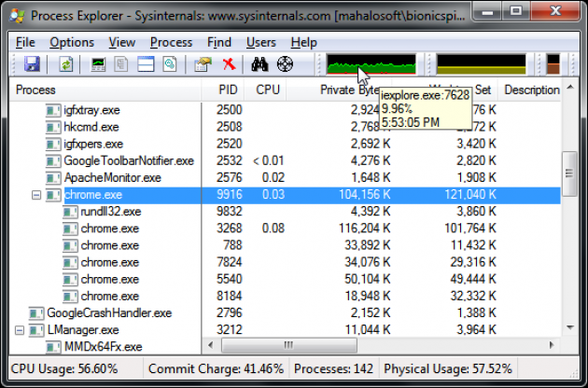Select the hkcmd.exe process row
This screenshot has width=588, height=388.
click(x=285, y=127)
